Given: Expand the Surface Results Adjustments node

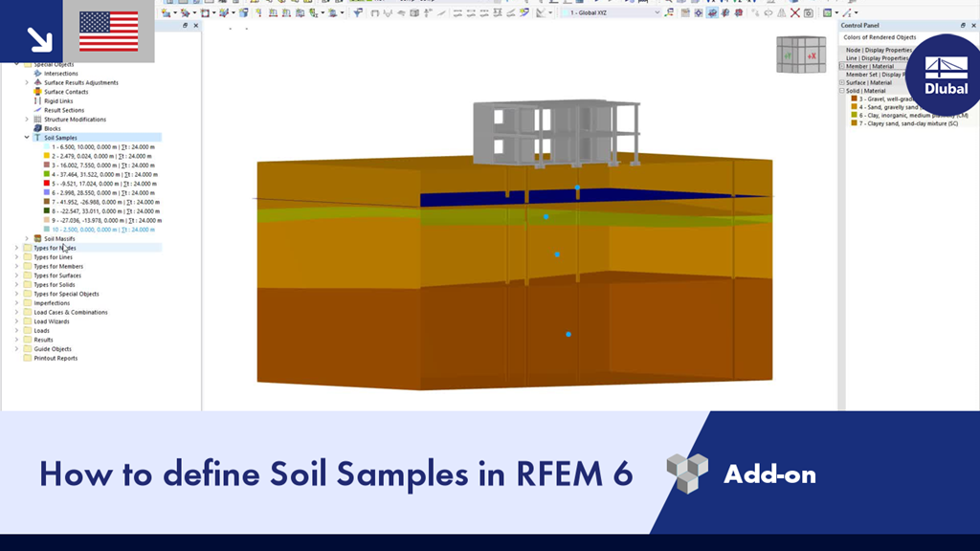Looking at the screenshot, I should [26, 82].
